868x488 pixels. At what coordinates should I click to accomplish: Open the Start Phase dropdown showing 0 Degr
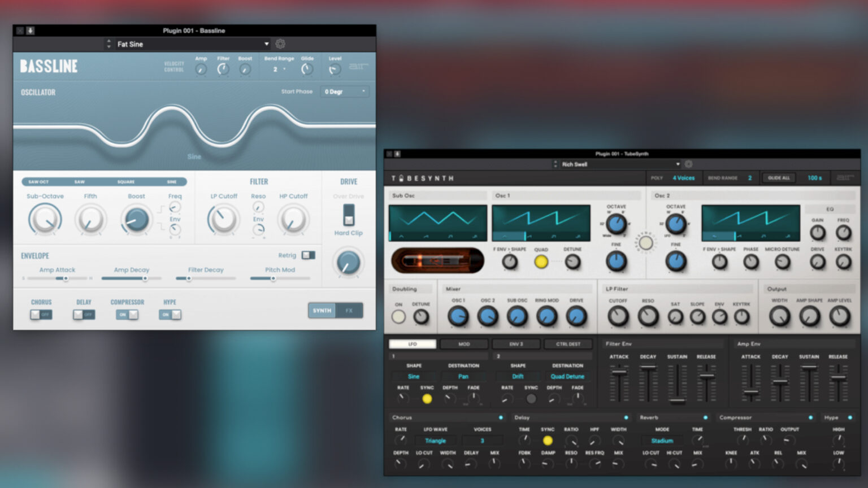(344, 91)
